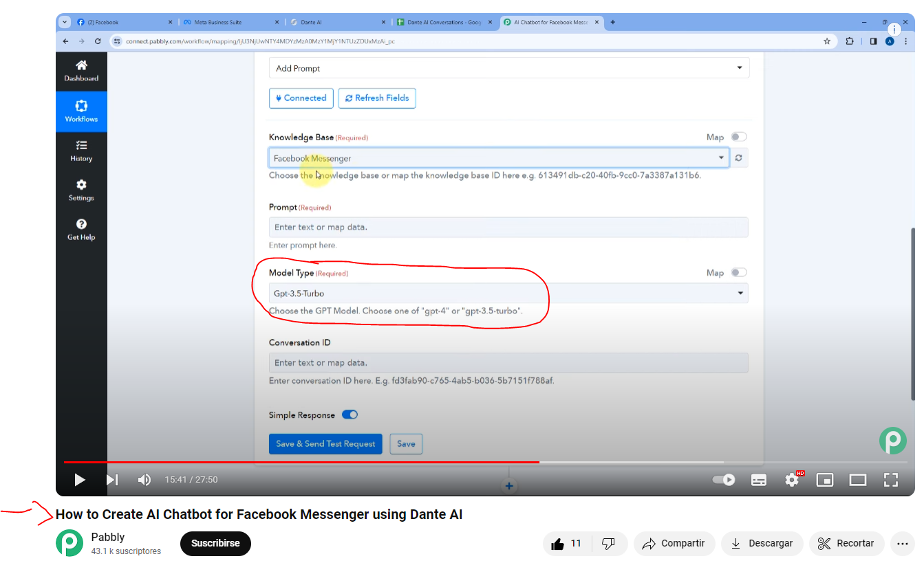Open Settings in the Pabbly sidebar
The width and height of the screenshot is (924, 563).
pos(81,190)
